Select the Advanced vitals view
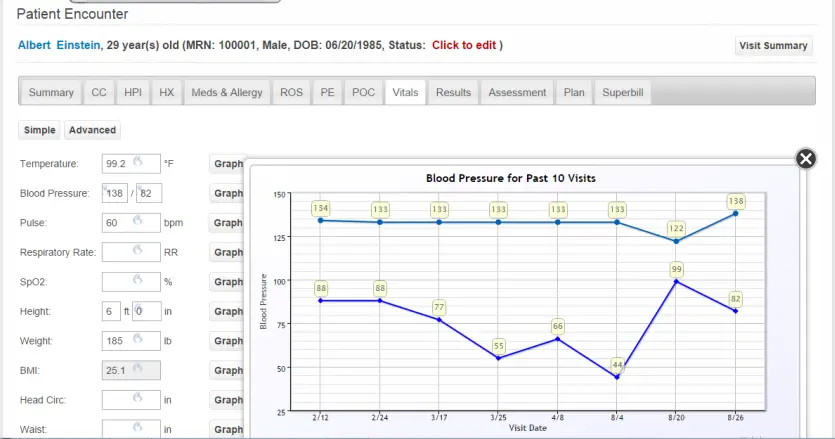 pos(92,130)
